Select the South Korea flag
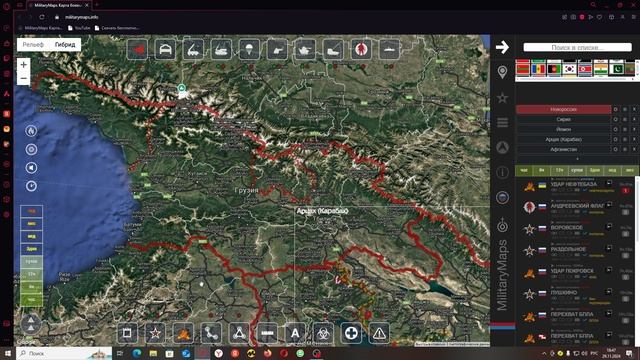 [x=569, y=69]
